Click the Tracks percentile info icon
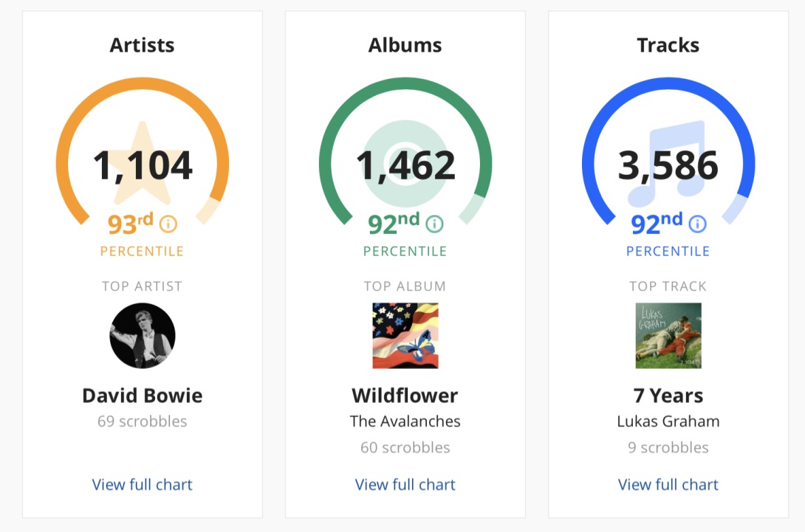This screenshot has width=805, height=532. coord(697,224)
